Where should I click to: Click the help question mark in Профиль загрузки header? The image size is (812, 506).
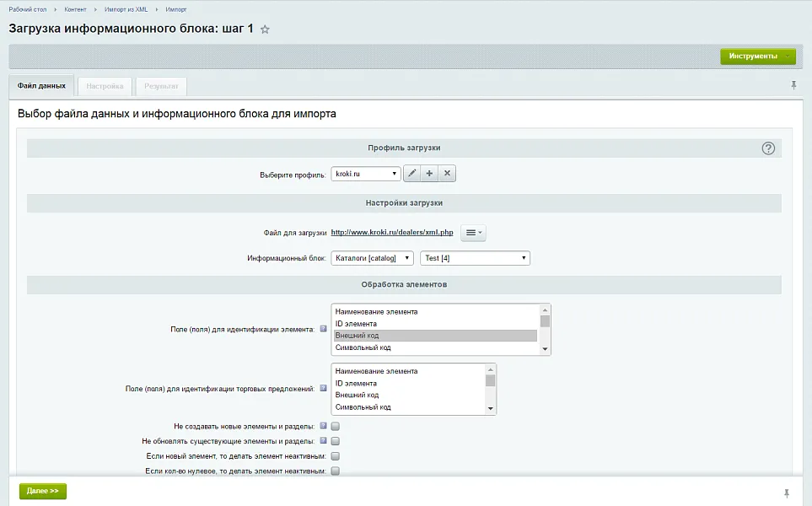coord(768,147)
